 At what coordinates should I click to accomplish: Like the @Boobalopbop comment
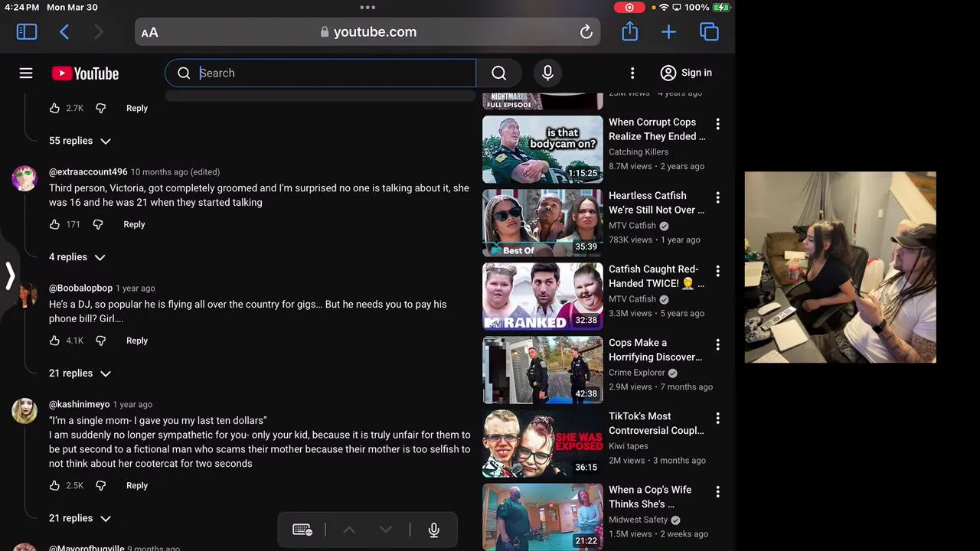[x=54, y=341]
